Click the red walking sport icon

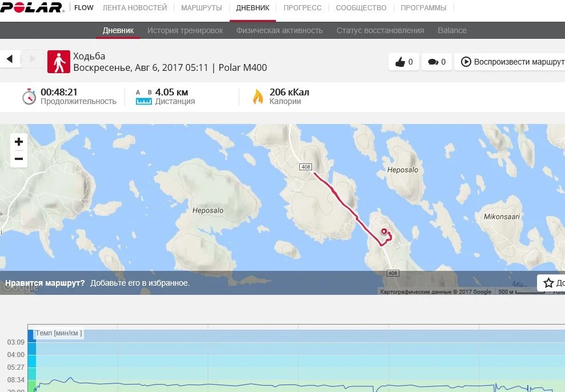pos(59,62)
